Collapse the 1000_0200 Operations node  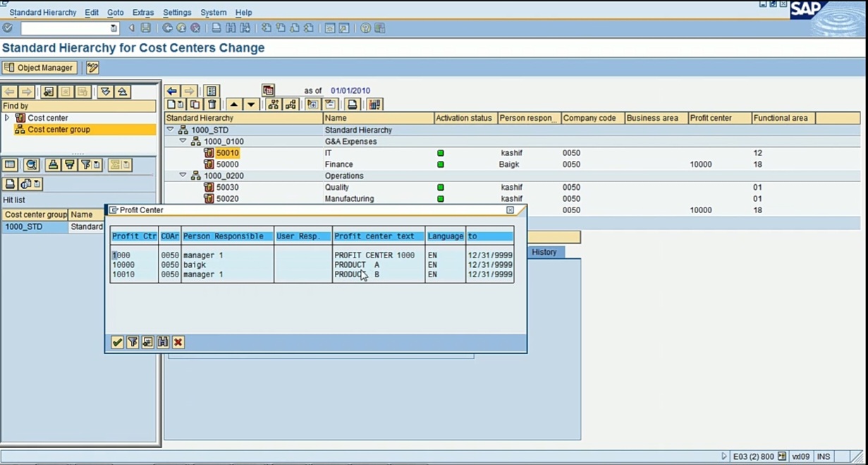183,176
